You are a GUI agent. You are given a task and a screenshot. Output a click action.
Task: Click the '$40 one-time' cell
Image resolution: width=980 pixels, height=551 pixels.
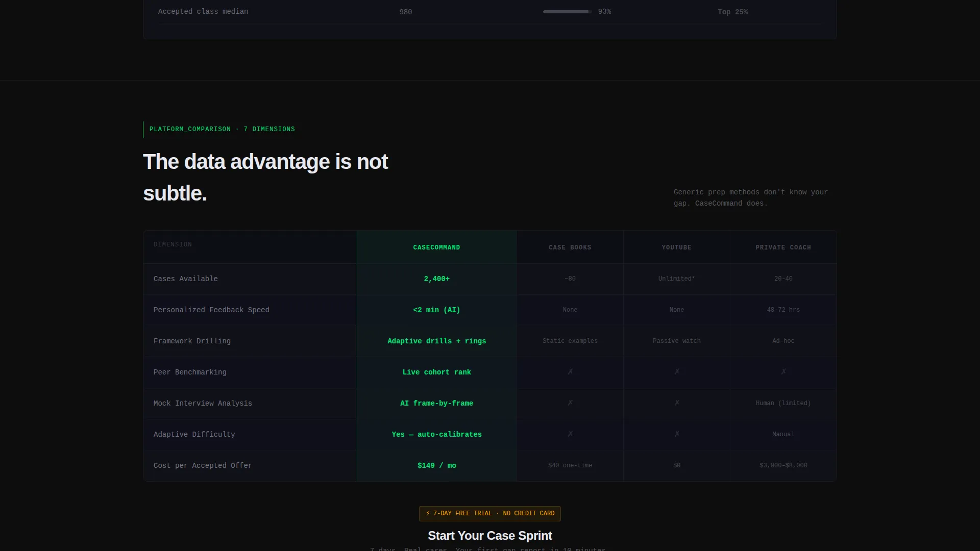pos(570,465)
